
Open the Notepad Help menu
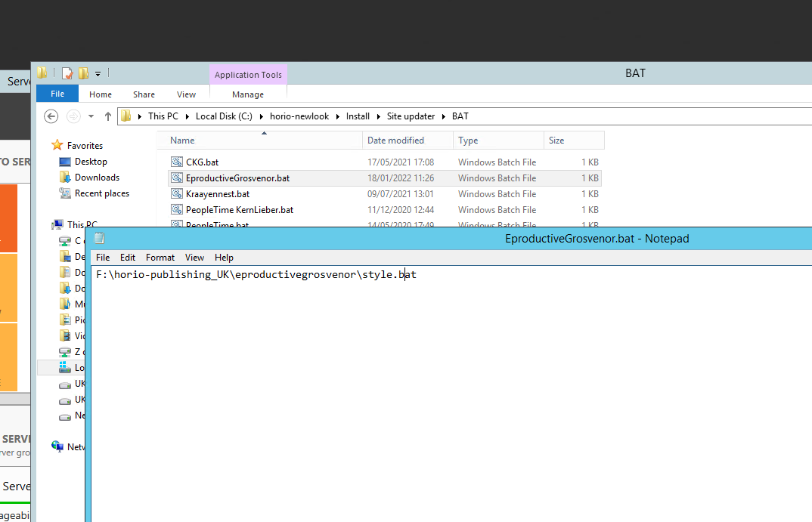(x=225, y=258)
